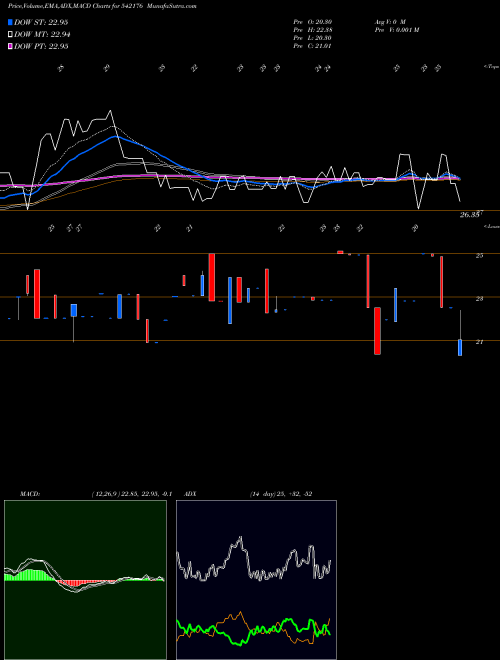Select the 'DOW ST: 22.93' legend label
The height and width of the screenshot is (660, 500).
(x=41, y=22)
